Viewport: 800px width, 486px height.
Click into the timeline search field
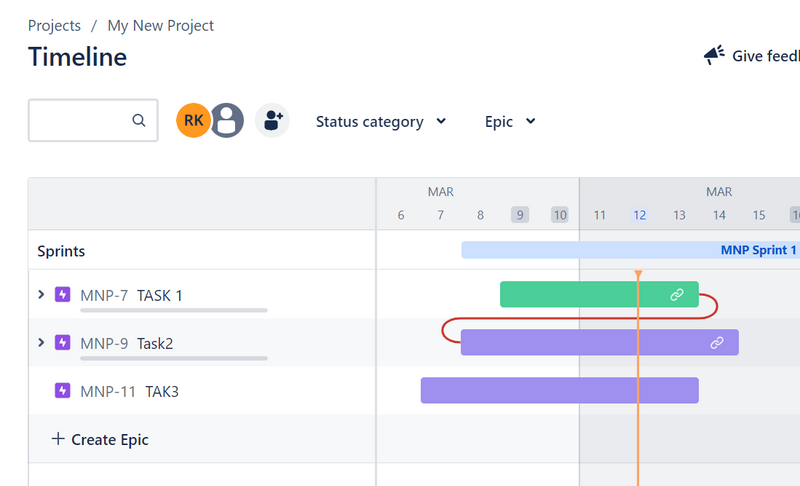point(80,121)
